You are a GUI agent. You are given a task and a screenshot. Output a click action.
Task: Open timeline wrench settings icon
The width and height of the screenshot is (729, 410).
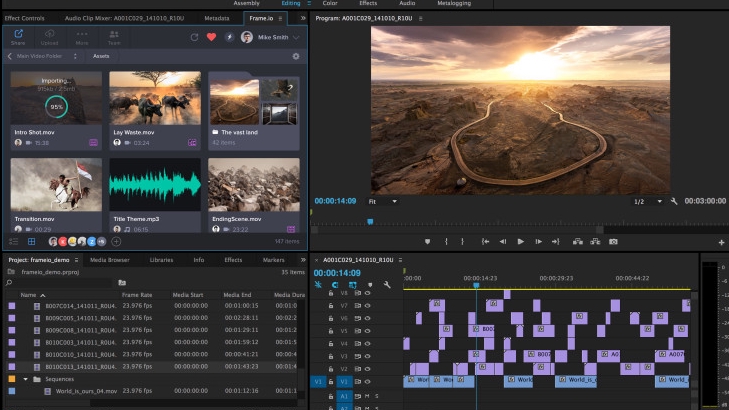coord(387,285)
